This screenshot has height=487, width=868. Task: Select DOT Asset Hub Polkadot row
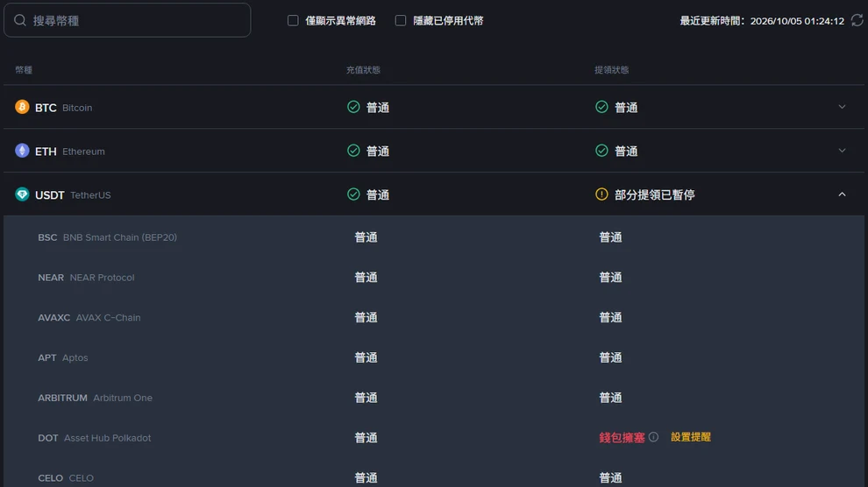coord(434,438)
